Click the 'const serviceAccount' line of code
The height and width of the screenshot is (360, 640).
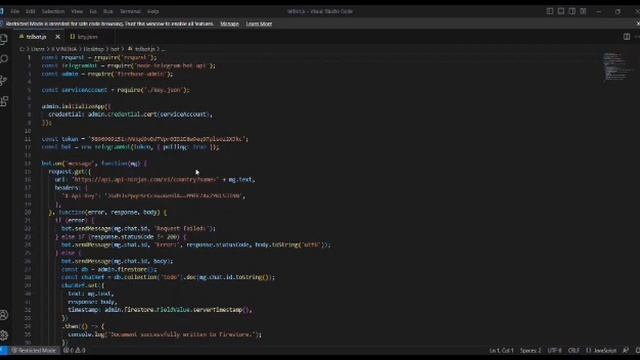tap(116, 90)
